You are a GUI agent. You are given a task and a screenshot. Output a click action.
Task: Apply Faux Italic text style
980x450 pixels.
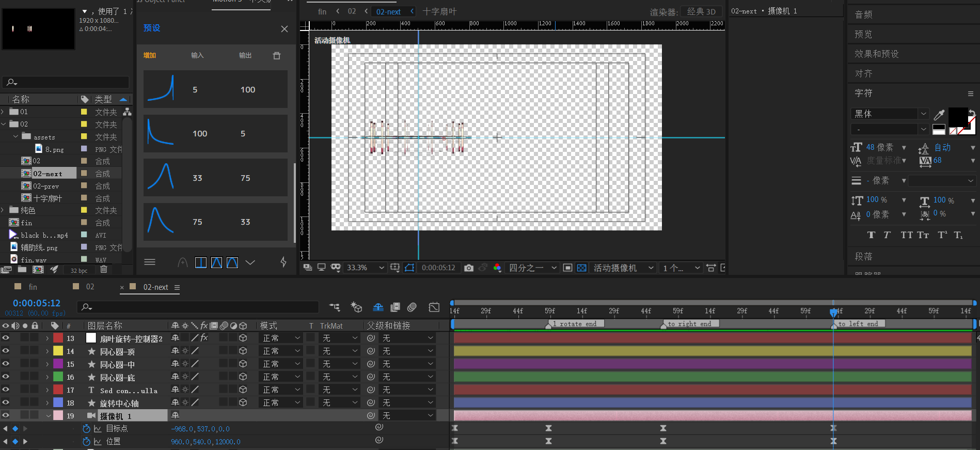[x=887, y=235]
